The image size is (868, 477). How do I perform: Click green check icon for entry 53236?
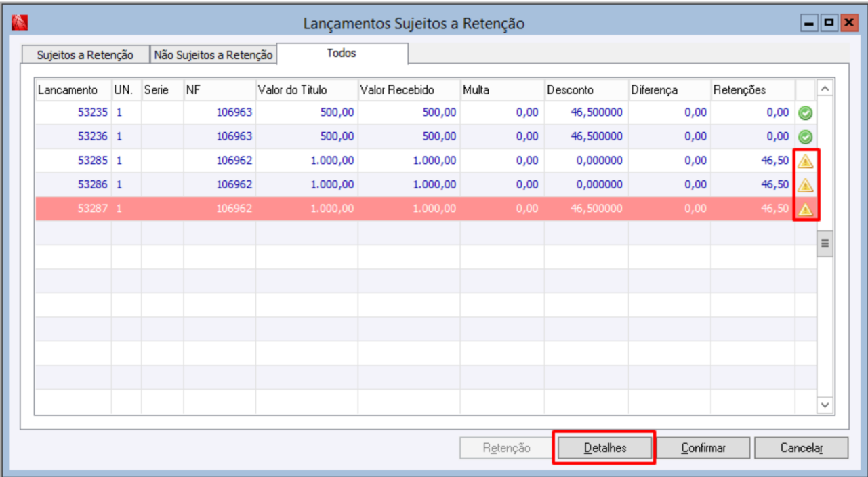coord(805,136)
